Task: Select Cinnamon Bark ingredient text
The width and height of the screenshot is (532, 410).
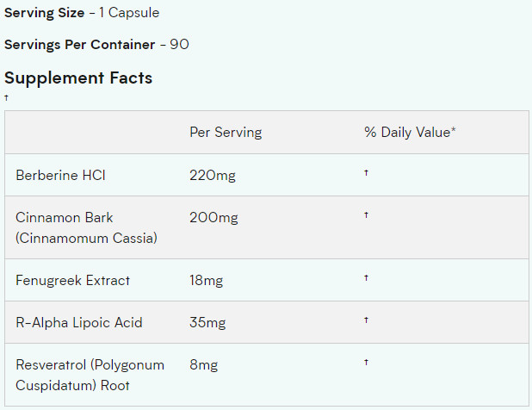Action: point(87,227)
